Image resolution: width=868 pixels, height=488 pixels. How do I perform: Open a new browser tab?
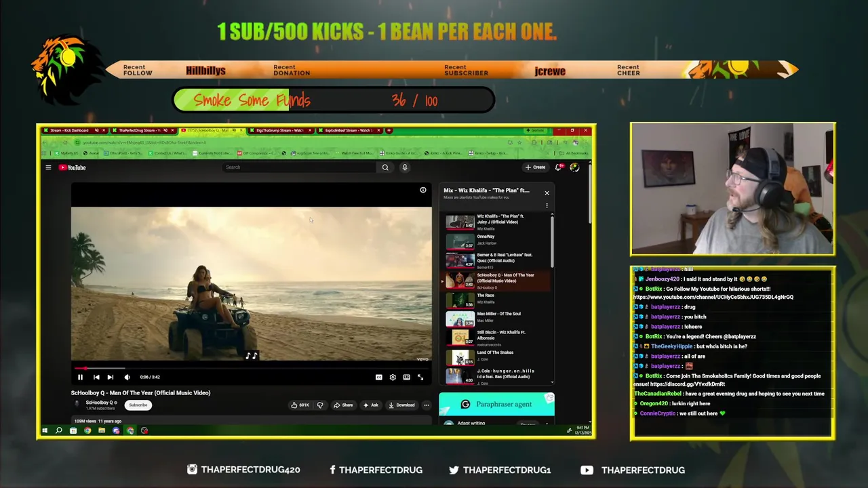(389, 130)
